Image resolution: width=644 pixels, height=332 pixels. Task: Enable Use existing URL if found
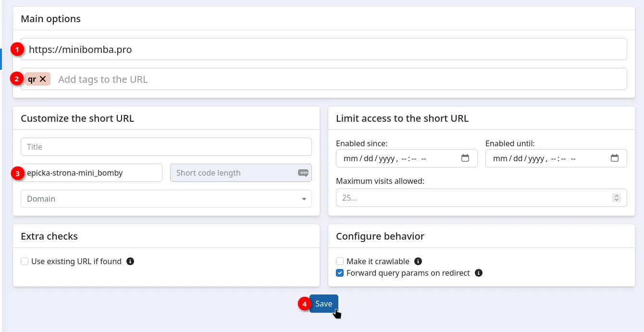[25, 261]
